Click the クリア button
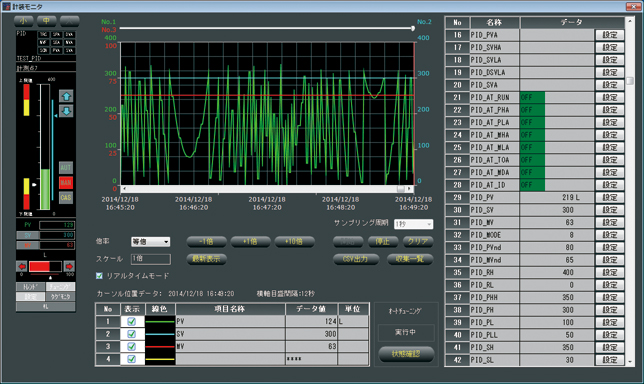Viewport: 644px width, 384px height. point(418,241)
